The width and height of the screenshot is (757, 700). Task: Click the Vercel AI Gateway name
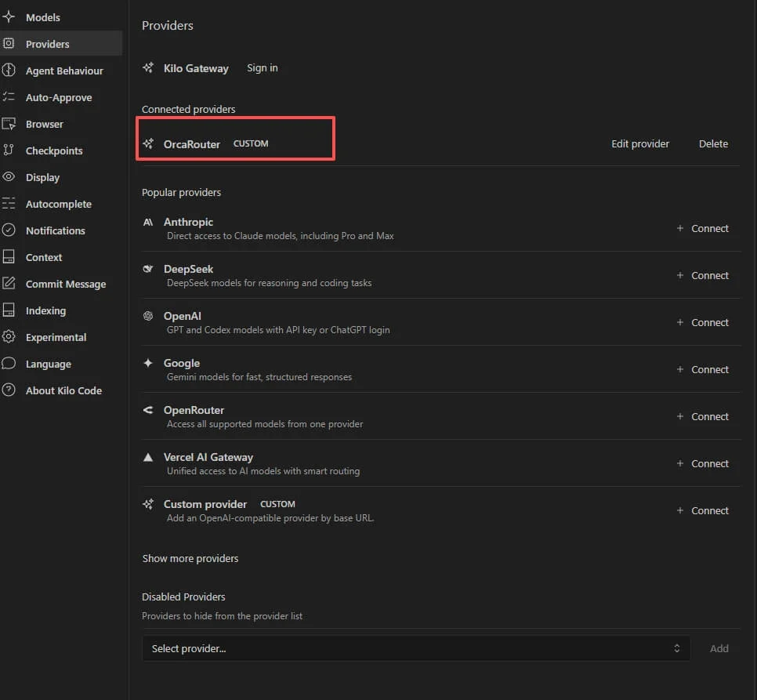click(208, 457)
